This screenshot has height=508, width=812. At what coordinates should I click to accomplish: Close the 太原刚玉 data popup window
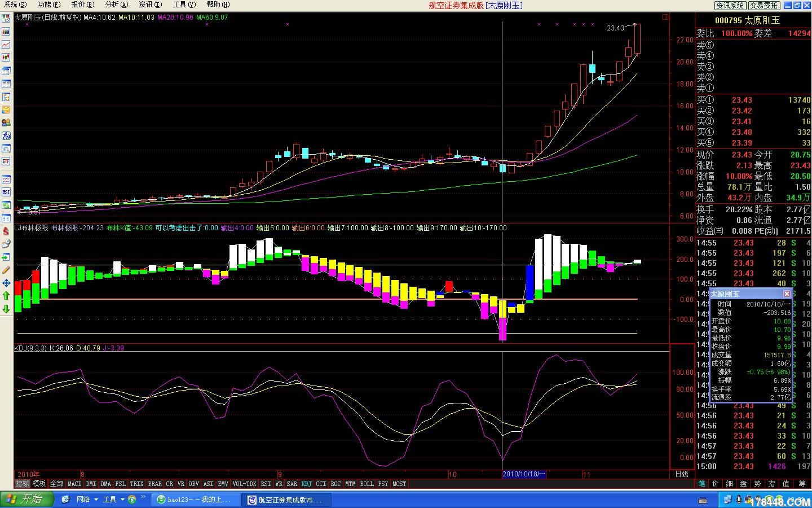787,294
